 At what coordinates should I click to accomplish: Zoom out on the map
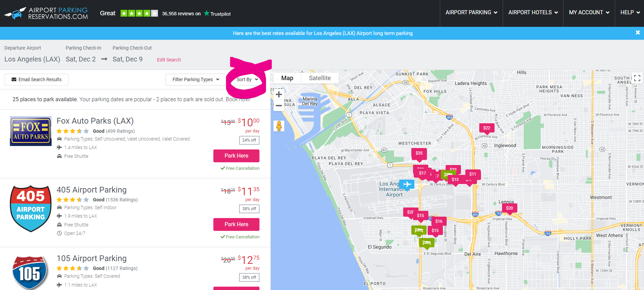(279, 106)
